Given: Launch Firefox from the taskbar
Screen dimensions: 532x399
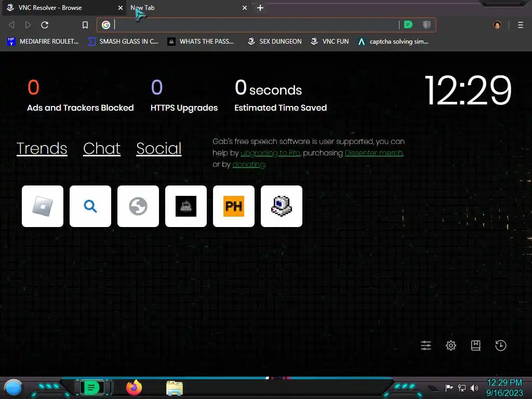Looking at the screenshot, I should (134, 388).
